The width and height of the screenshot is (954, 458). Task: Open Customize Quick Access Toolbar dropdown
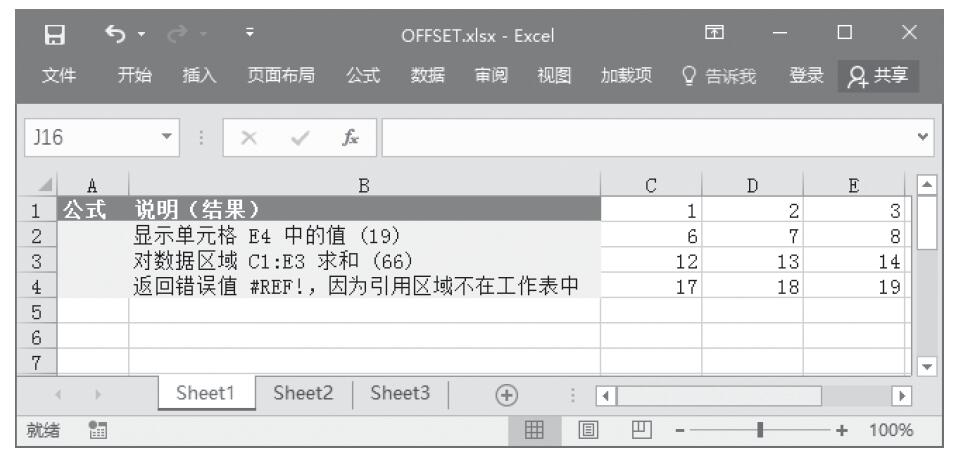tap(250, 36)
